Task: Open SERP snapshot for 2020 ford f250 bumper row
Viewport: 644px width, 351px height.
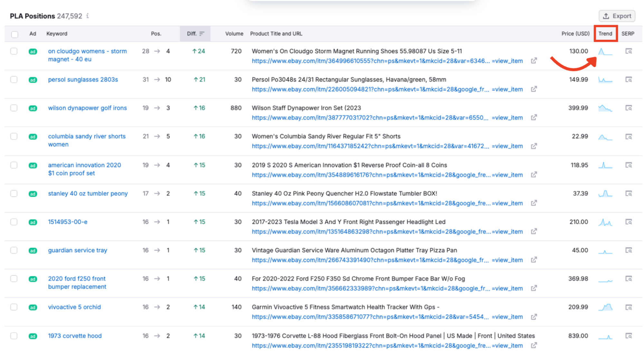Action: pos(628,279)
